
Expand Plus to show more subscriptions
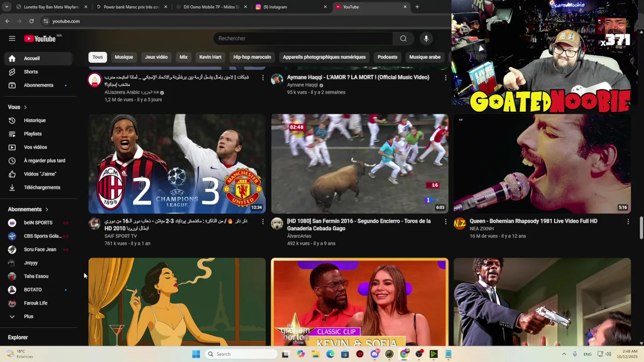point(38,316)
